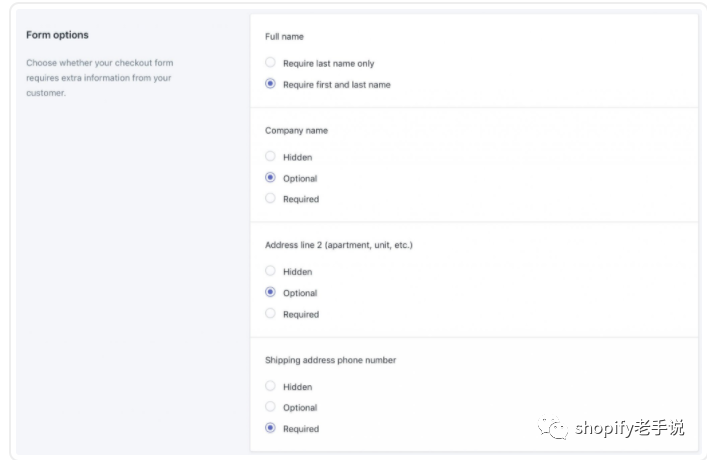Click the form options description paragraph
This screenshot has width=707, height=460.
point(100,78)
